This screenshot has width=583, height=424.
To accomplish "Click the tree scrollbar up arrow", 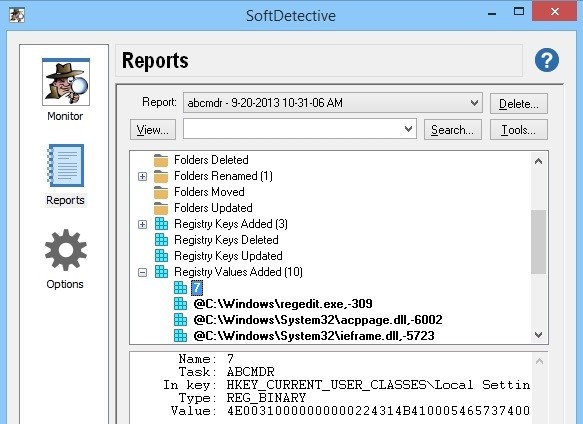I will pos(538,161).
